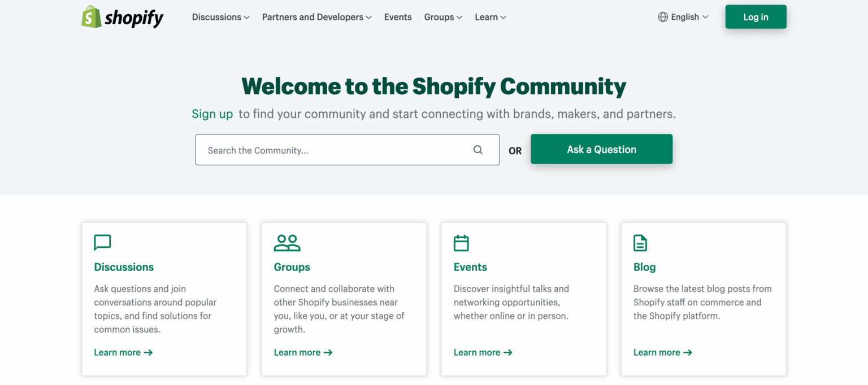Click the globe language icon

[663, 17]
